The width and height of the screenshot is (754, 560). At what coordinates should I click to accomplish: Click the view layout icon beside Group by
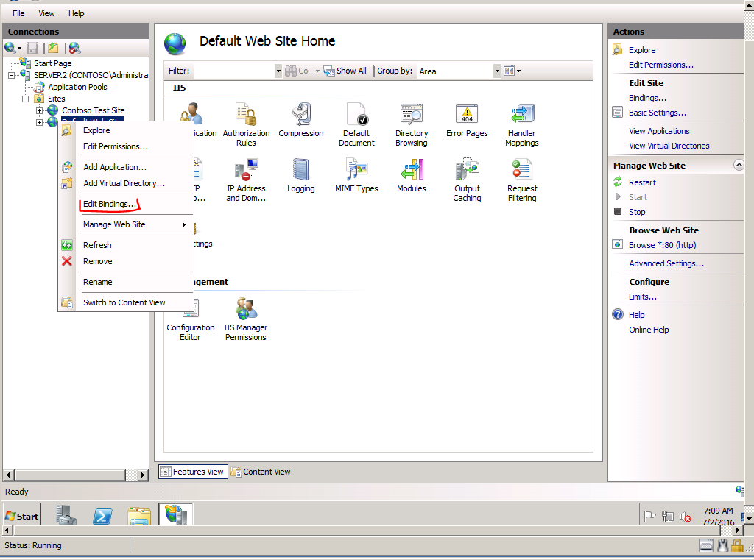point(510,71)
